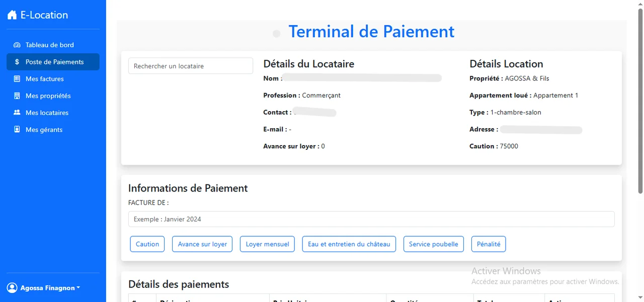Select Poste de Paiements in sidebar
Screen dimensions: 644x302
pos(53,62)
